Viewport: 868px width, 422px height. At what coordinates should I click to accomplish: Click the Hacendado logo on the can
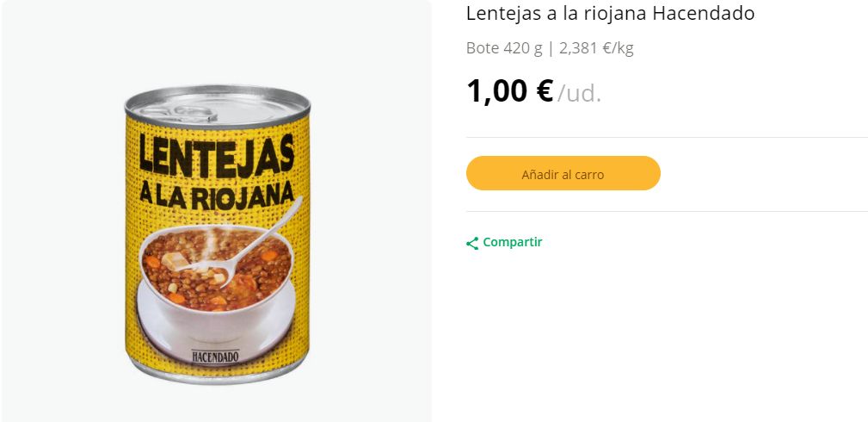(x=215, y=354)
